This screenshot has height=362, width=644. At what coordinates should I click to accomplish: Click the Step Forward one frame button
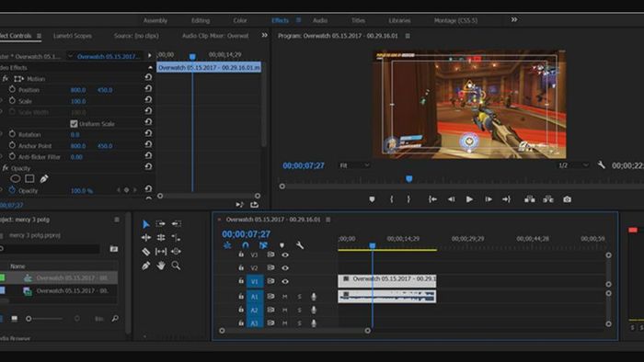[489, 199]
